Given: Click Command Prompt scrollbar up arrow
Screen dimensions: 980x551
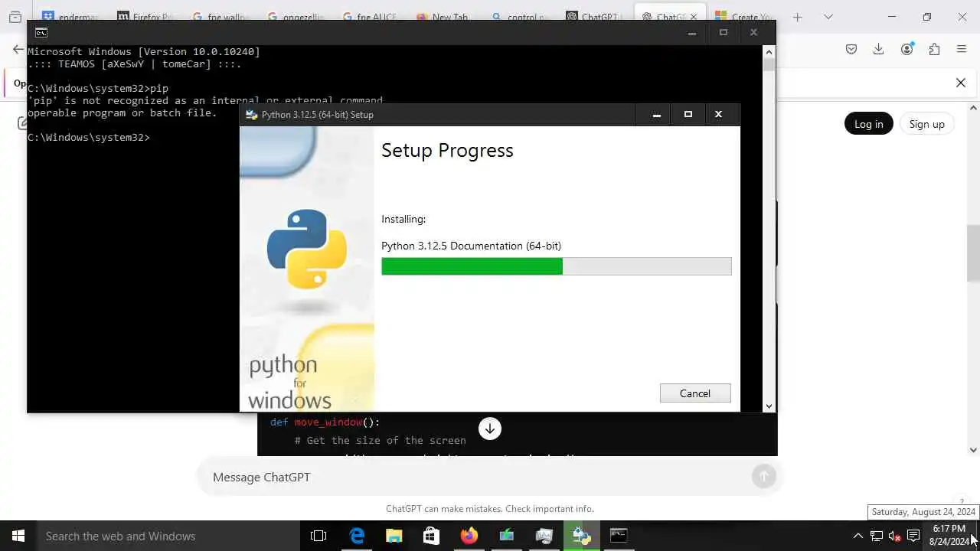Looking at the screenshot, I should tap(769, 51).
